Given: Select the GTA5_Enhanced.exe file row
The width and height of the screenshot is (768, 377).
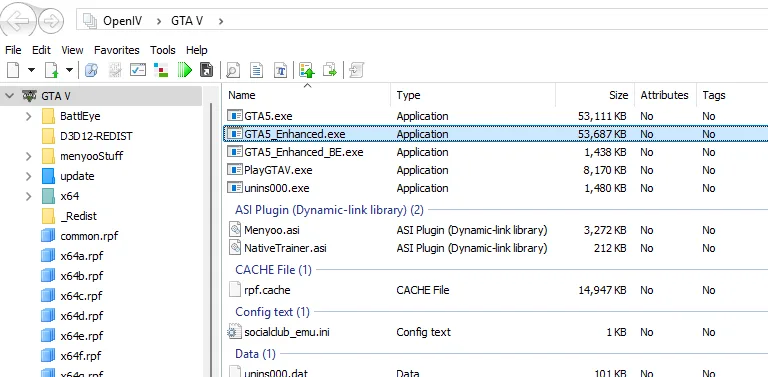Looking at the screenshot, I should coord(496,134).
